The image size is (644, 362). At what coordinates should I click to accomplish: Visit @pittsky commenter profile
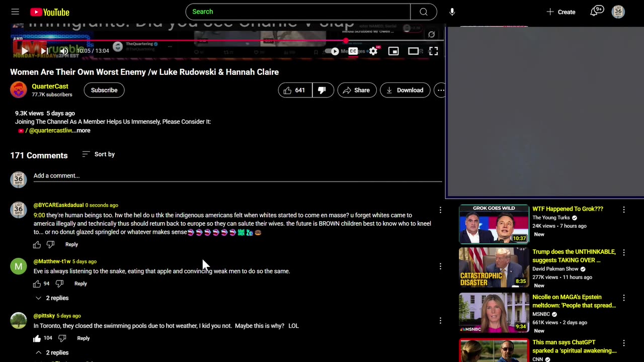click(x=44, y=316)
